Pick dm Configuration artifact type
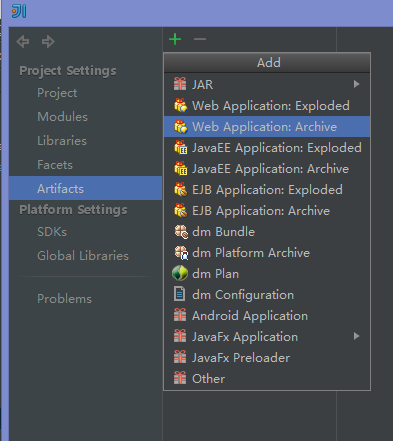This screenshot has height=441, width=393. coord(267,294)
